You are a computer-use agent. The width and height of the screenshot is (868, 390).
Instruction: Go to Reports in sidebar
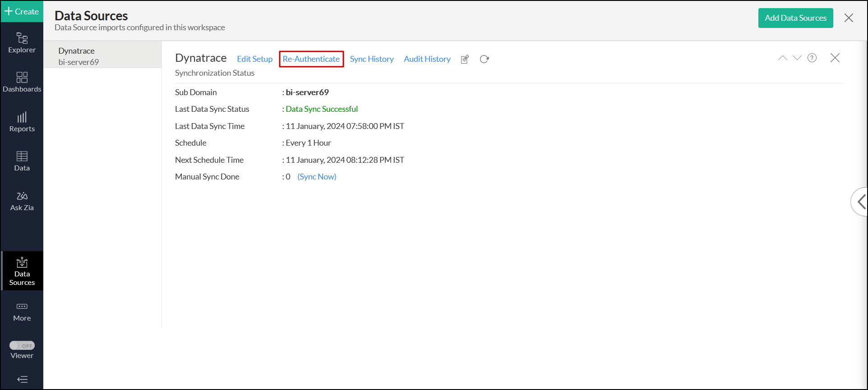point(22,122)
